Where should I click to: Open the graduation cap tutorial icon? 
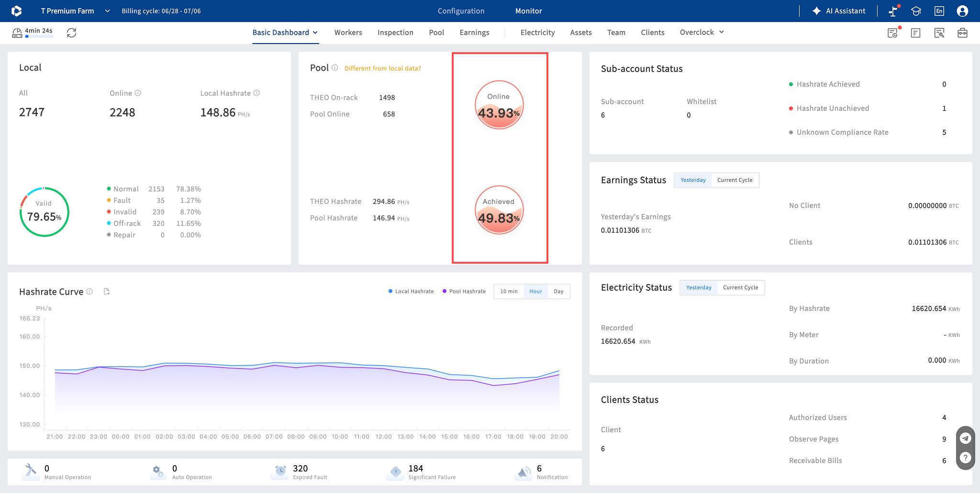pos(916,11)
